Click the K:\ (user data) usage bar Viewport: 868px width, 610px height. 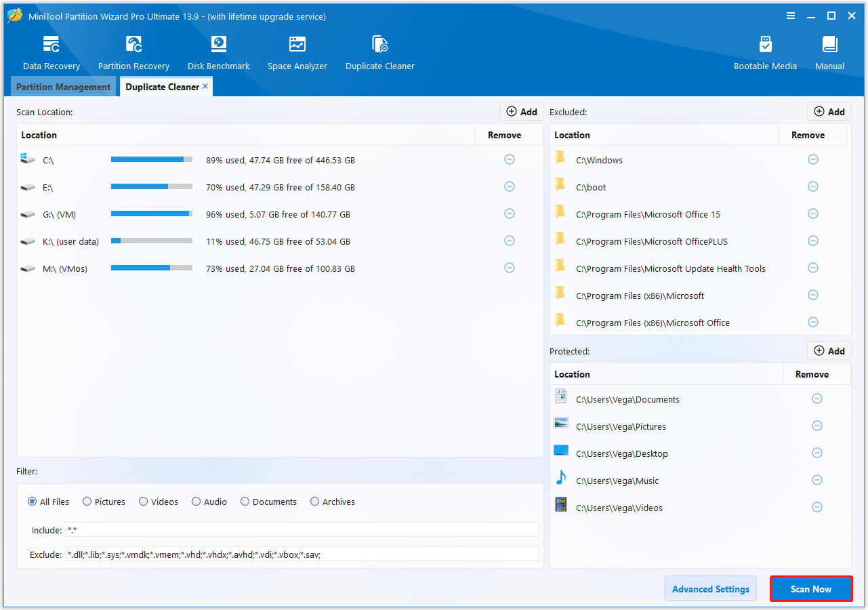pos(152,241)
